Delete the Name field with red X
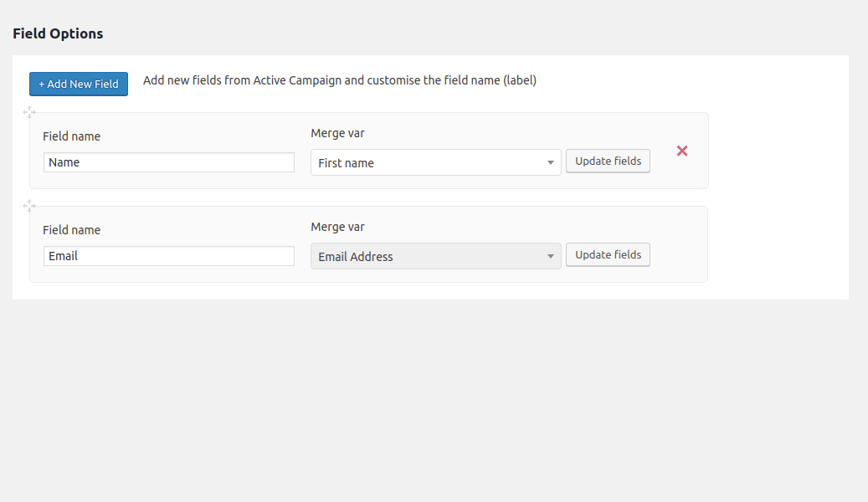This screenshot has width=868, height=502. pyautogui.click(x=682, y=151)
